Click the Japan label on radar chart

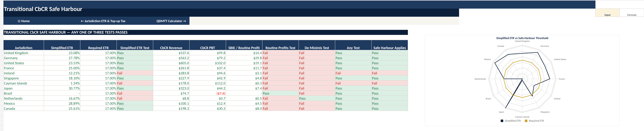pos(501,112)
